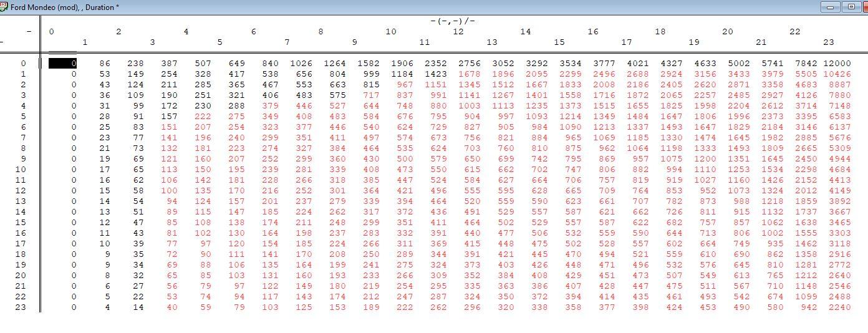Click column header 22

click(x=794, y=31)
